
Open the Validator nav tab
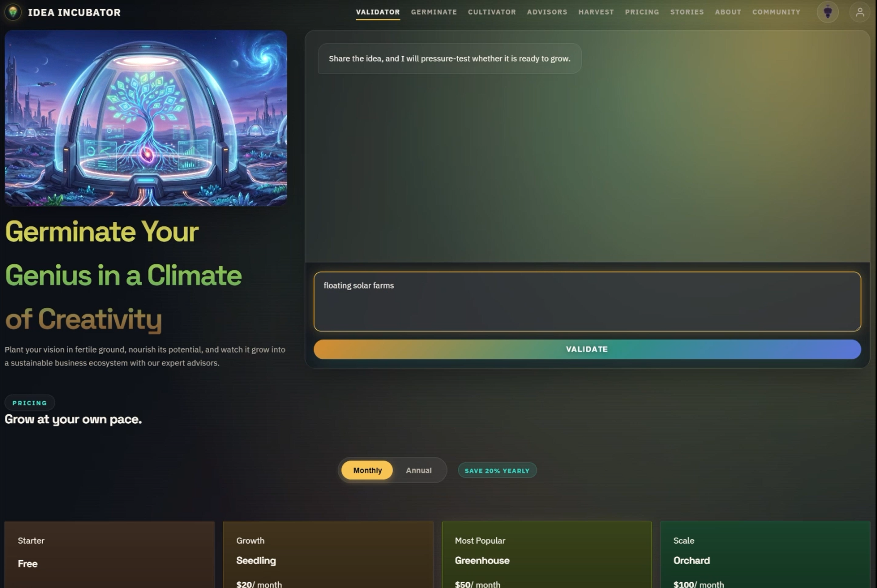(378, 12)
